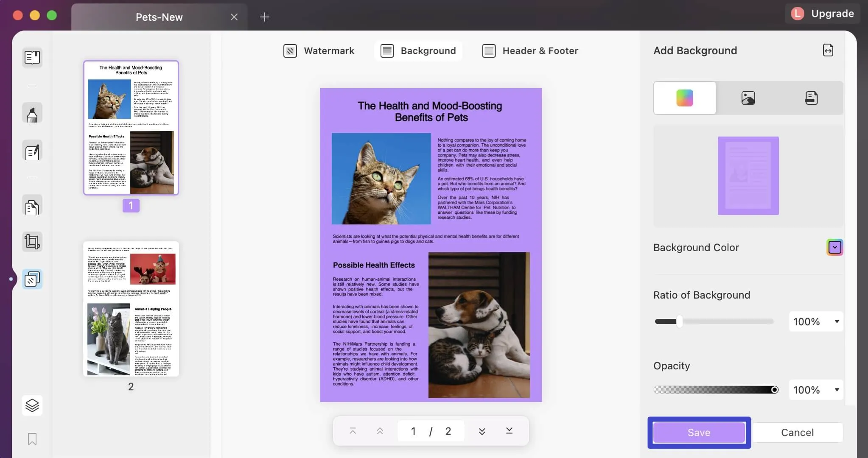The width and height of the screenshot is (868, 458).
Task: Toggle the text tool in left sidebar
Action: [x=31, y=152]
